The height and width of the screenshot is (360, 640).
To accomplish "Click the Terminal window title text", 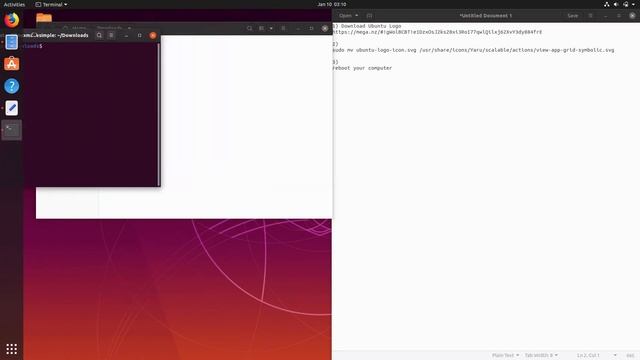I will 56,36.
